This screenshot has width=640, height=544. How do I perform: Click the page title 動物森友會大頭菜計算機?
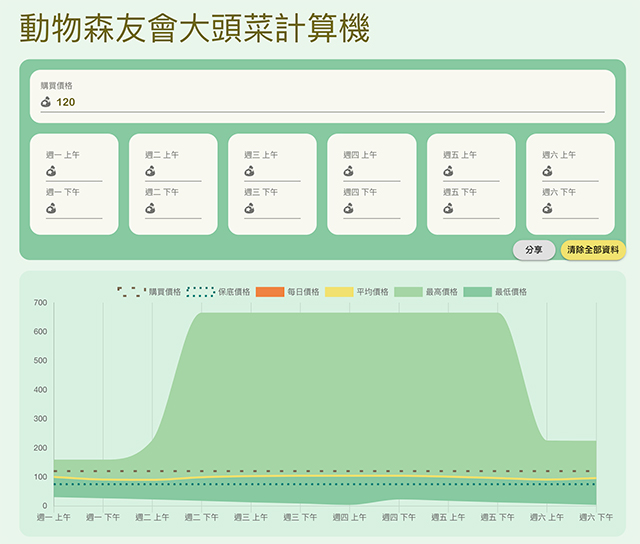pyautogui.click(x=195, y=29)
